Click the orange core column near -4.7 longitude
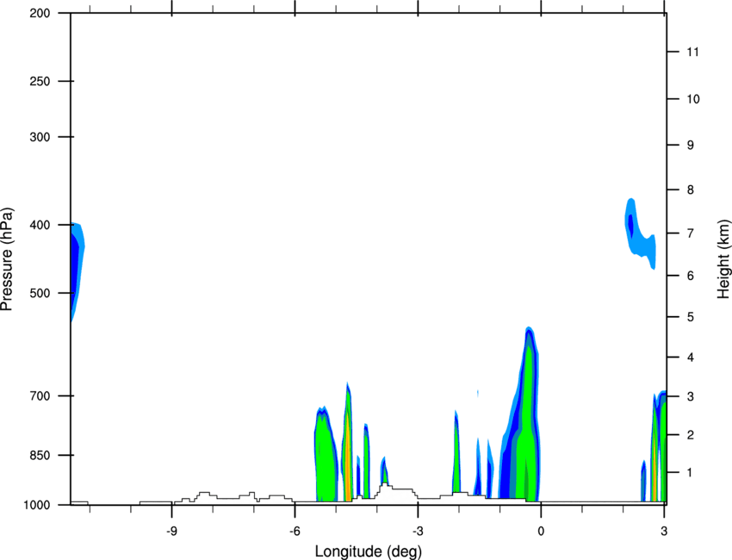 point(348,457)
